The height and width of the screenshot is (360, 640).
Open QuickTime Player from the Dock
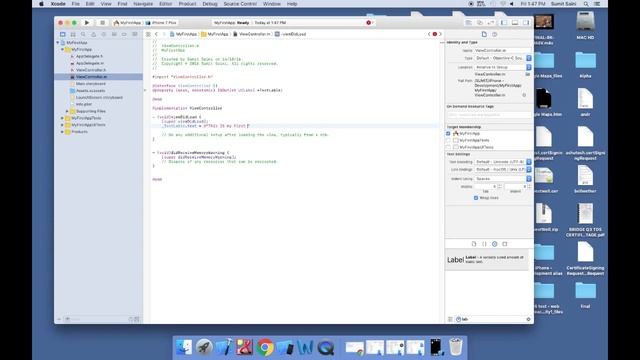[x=325, y=347]
